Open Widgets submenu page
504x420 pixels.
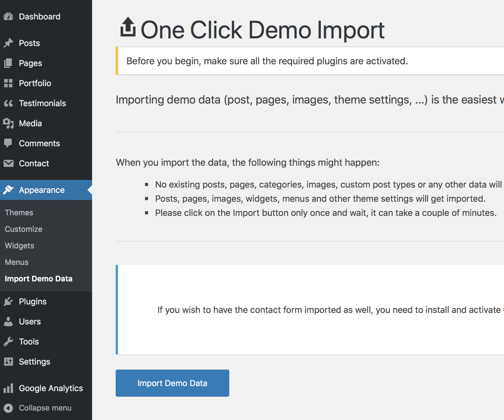[19, 246]
